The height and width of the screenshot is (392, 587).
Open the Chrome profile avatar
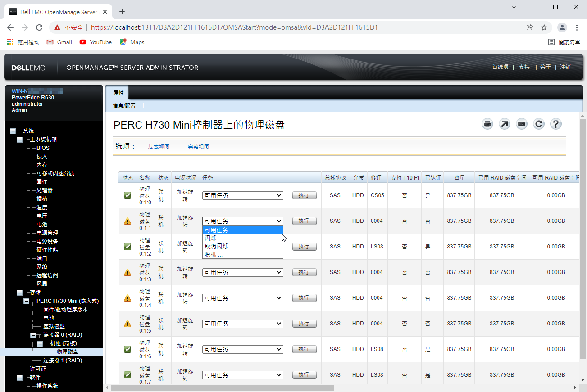pyautogui.click(x=562, y=27)
